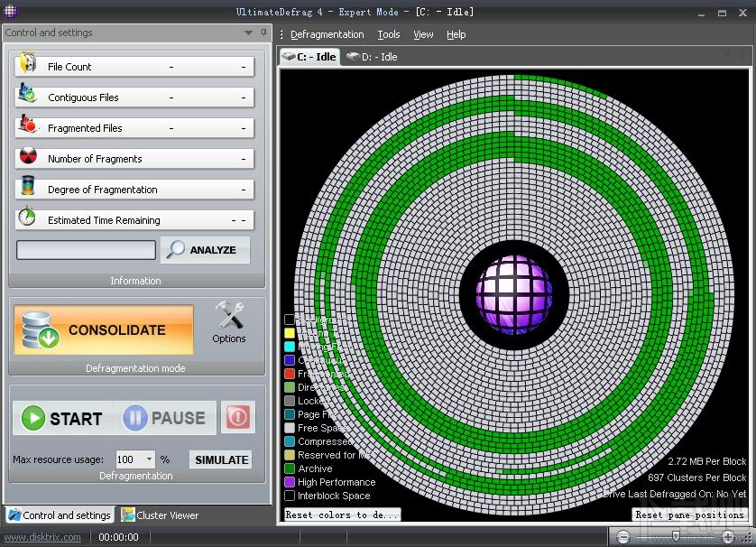Click the Number of Fragments icon
The width and height of the screenshot is (756, 547).
(x=29, y=156)
